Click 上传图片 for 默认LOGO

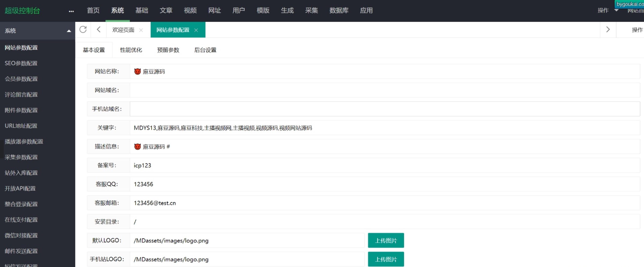point(386,240)
